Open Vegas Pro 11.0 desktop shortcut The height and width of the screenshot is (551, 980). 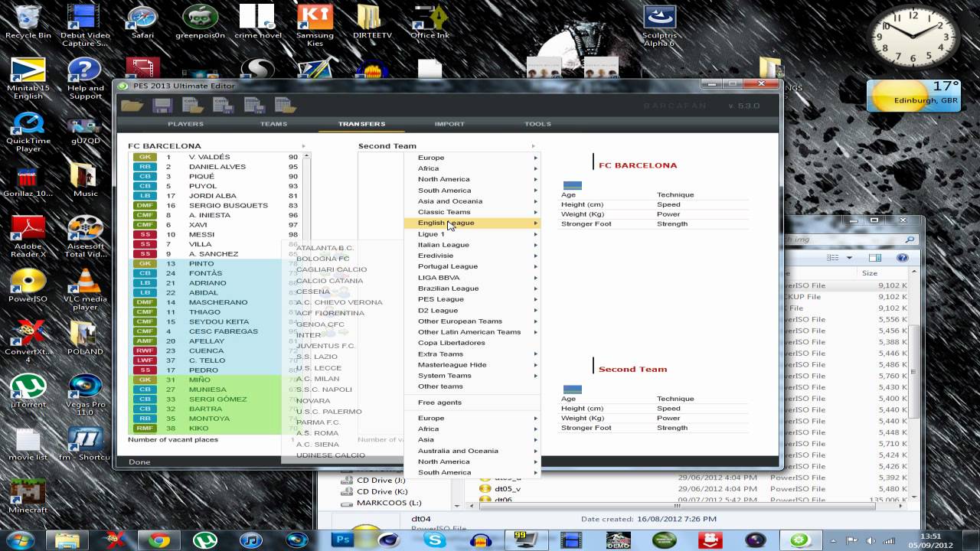(x=85, y=393)
